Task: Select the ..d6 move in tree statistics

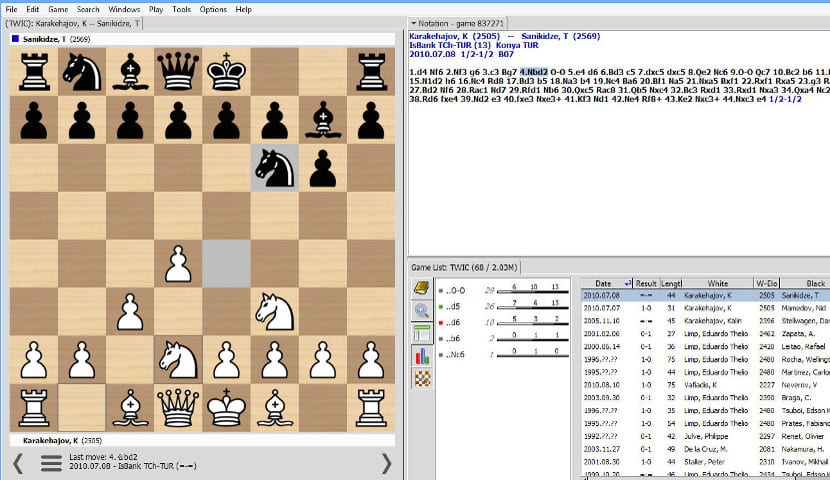Action: coord(452,322)
